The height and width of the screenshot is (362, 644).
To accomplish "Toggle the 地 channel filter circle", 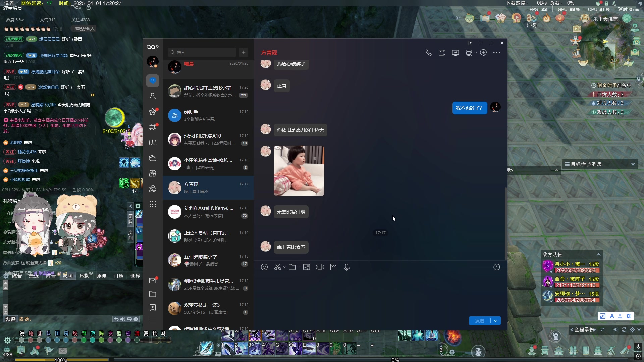I will (31, 340).
